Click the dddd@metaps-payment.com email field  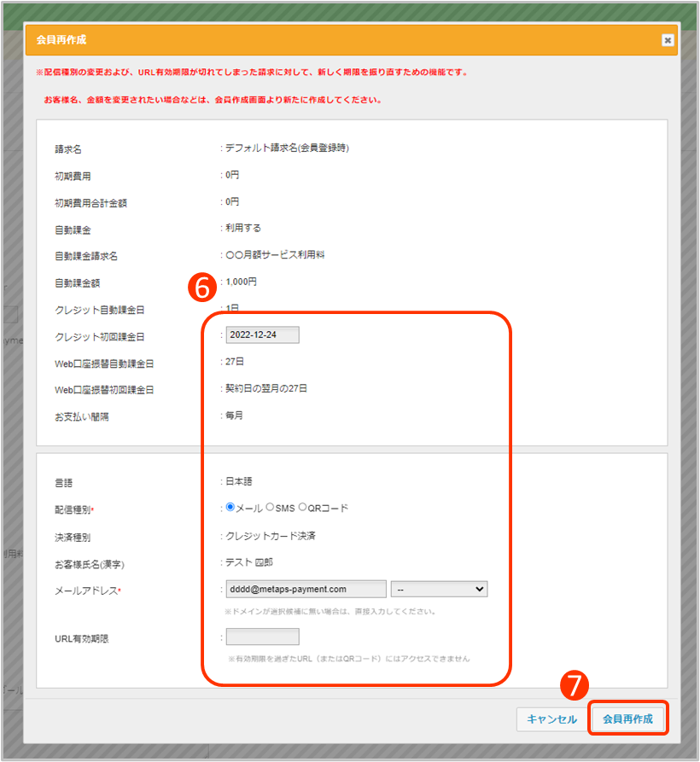point(306,589)
